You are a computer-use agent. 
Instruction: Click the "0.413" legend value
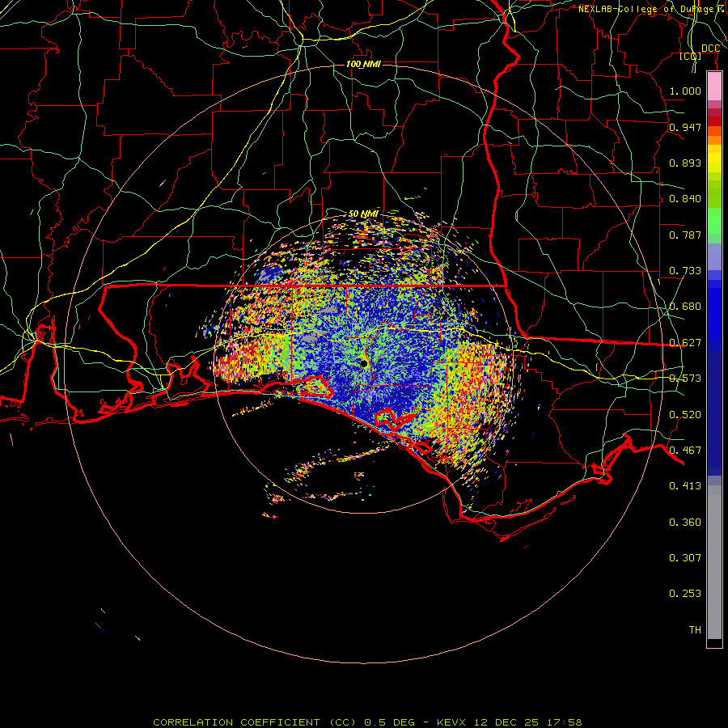pyautogui.click(x=685, y=486)
